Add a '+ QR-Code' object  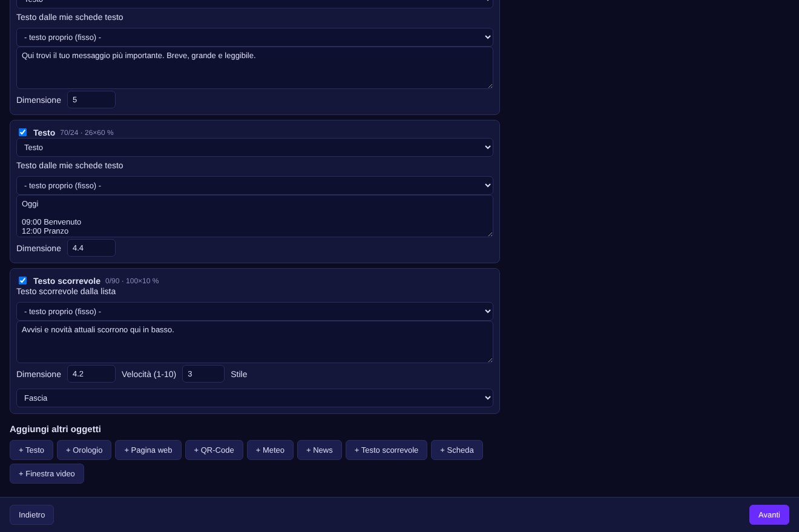click(214, 450)
